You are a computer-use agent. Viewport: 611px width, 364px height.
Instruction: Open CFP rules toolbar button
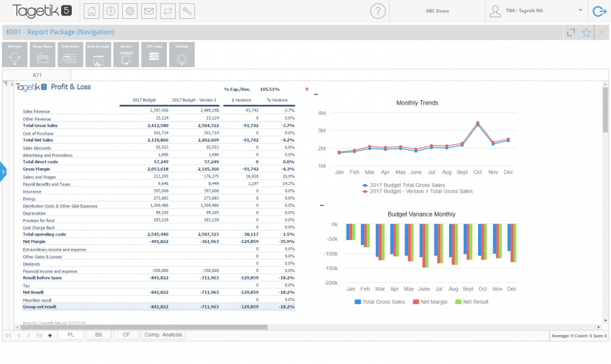click(154, 55)
